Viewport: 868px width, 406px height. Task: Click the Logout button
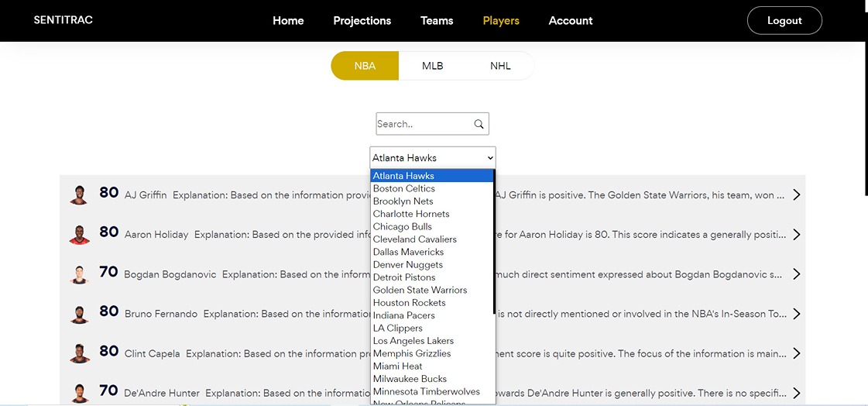tap(784, 20)
